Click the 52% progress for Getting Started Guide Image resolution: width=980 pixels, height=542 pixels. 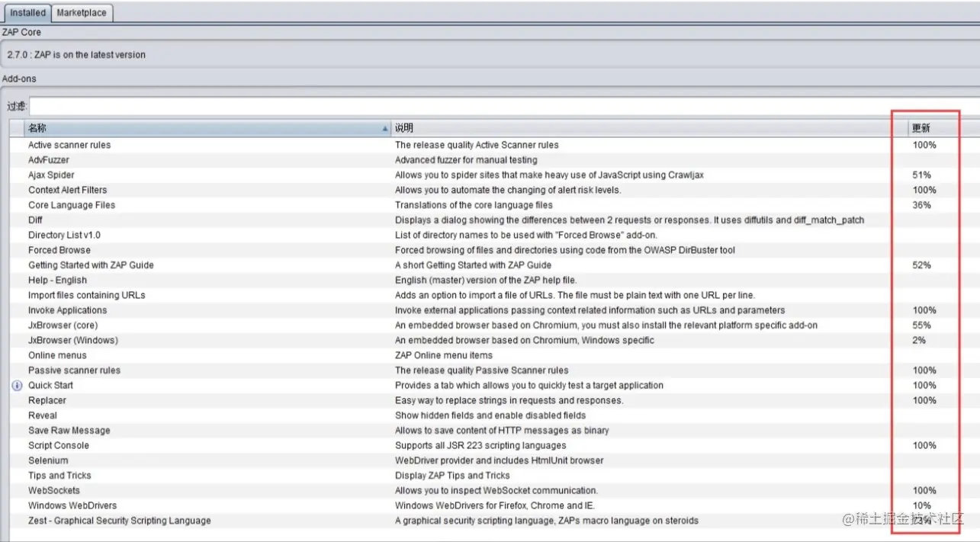[x=921, y=265]
